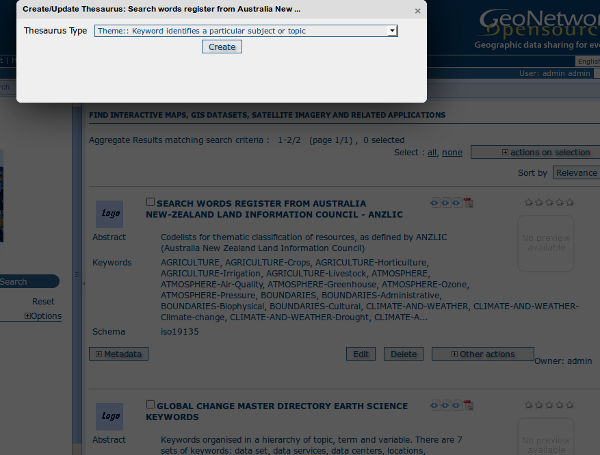Click the PDF icon for the Global Change record
600x455 pixels.
point(468,406)
